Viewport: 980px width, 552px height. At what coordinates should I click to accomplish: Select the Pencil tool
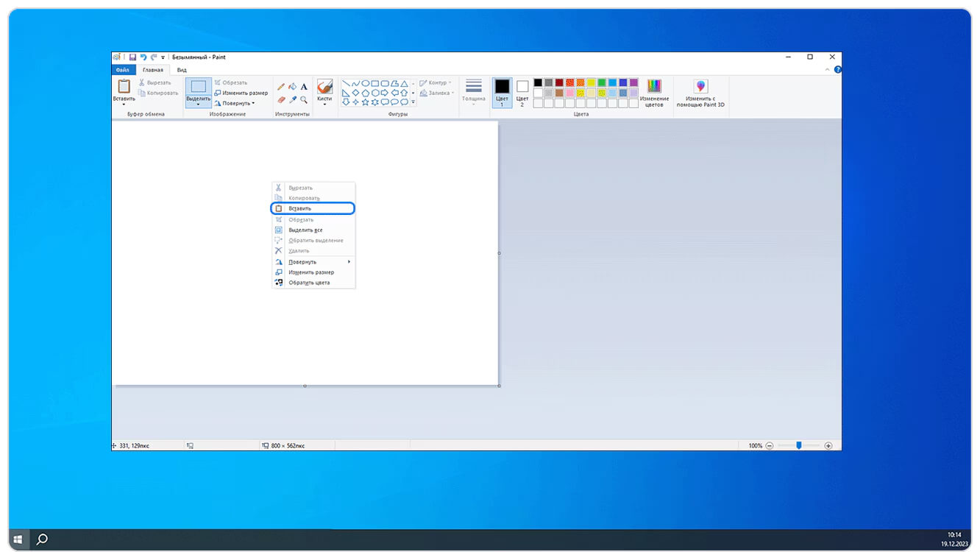coord(281,87)
